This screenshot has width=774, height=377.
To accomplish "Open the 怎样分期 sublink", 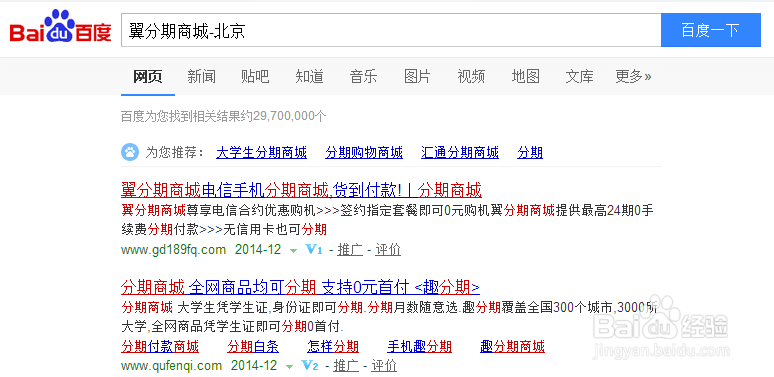I will coord(333,347).
